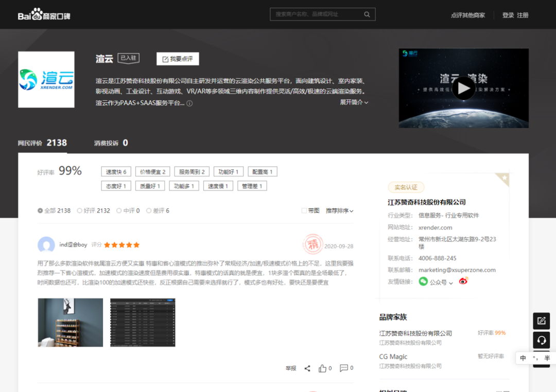
Task: Enable the 带图 checkbox
Action: [x=304, y=210]
